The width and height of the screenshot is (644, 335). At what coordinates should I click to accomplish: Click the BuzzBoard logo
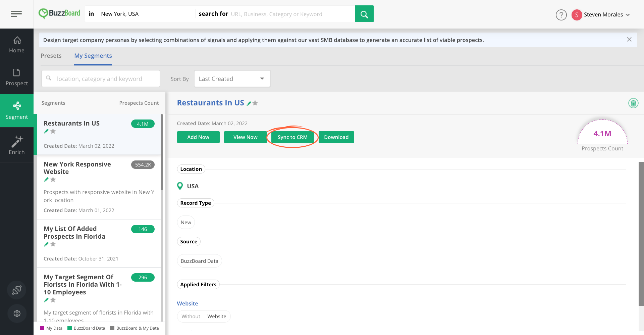click(59, 13)
